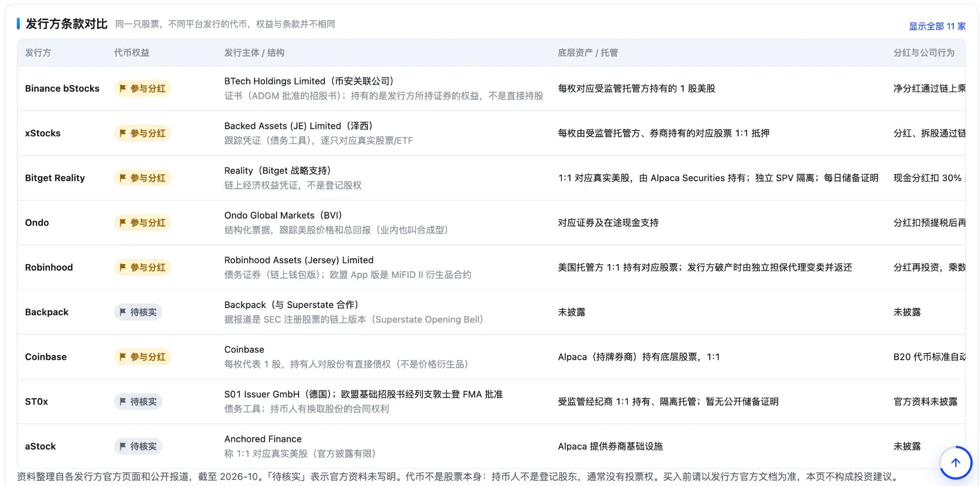Click the 发行方条款对比 section title
The height and width of the screenshot is (486, 980).
point(67,24)
